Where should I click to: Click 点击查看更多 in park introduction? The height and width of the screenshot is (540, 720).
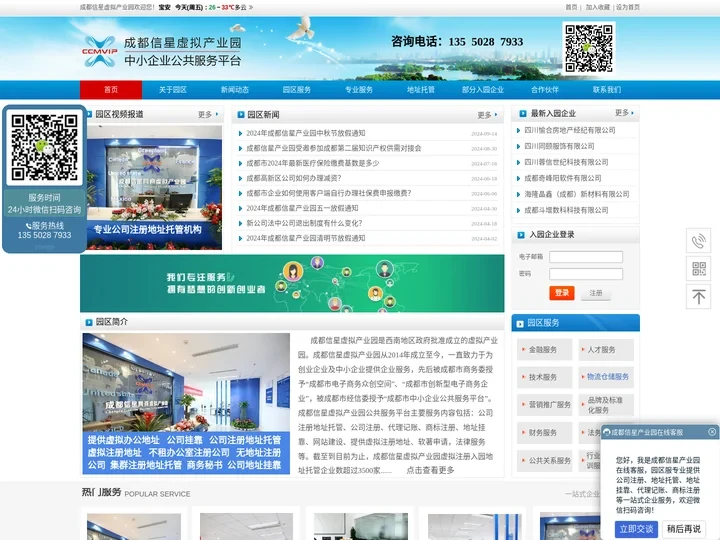(430, 470)
